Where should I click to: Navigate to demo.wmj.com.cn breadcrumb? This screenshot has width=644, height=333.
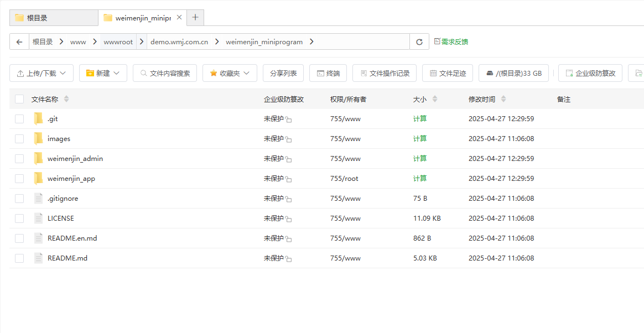(179, 42)
